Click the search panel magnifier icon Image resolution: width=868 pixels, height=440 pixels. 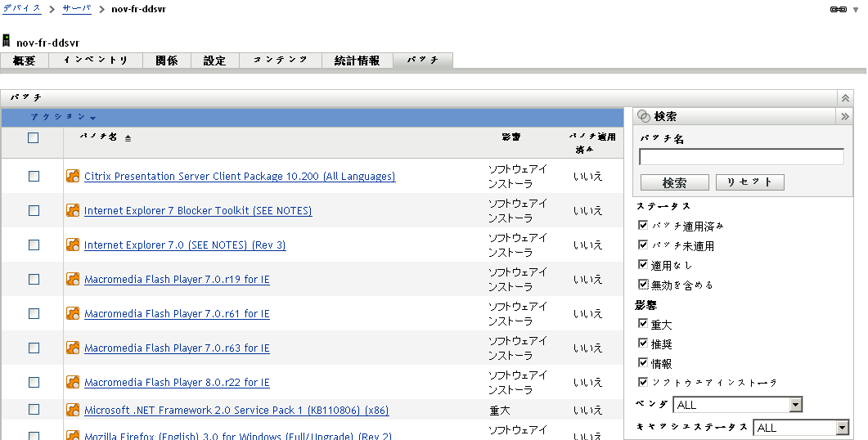644,116
